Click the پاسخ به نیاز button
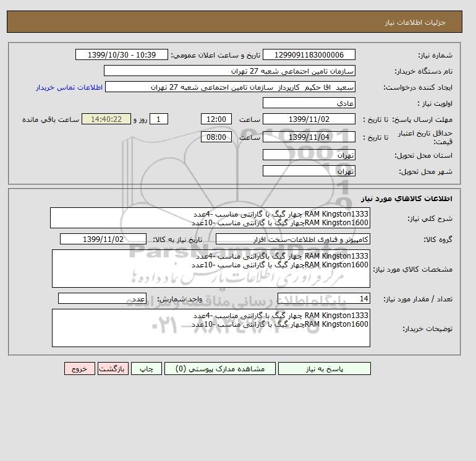The height and width of the screenshot is (461, 476). [324, 369]
